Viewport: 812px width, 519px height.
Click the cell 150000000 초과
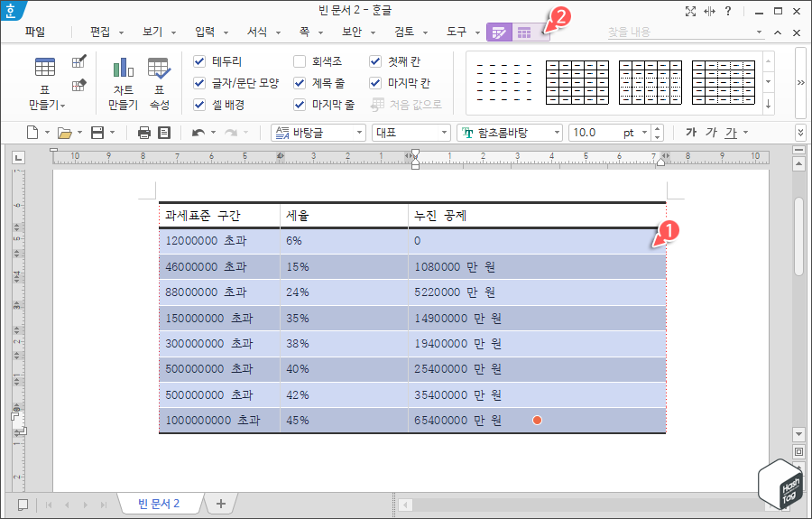(x=219, y=318)
